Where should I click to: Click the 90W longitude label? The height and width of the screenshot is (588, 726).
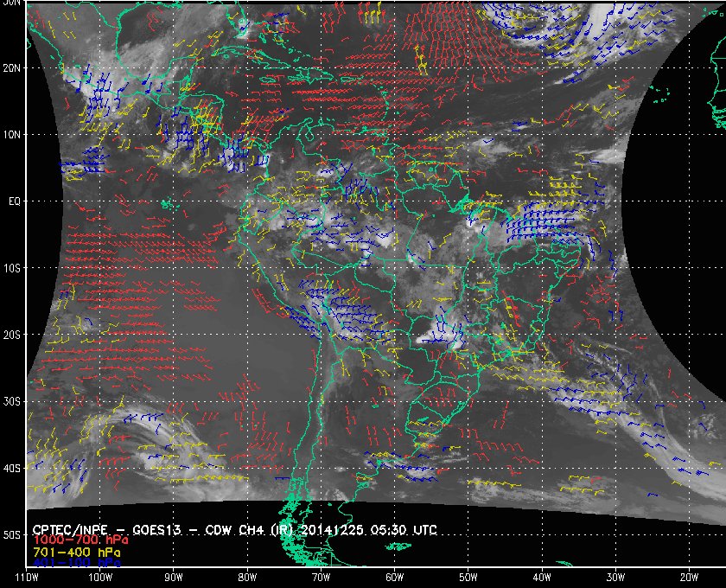(x=173, y=577)
